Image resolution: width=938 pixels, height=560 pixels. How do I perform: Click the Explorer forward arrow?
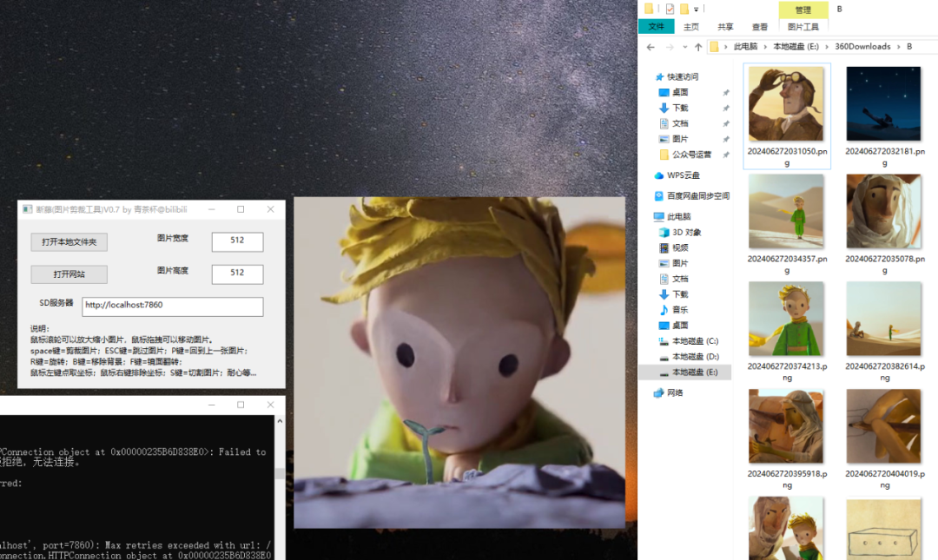click(670, 47)
